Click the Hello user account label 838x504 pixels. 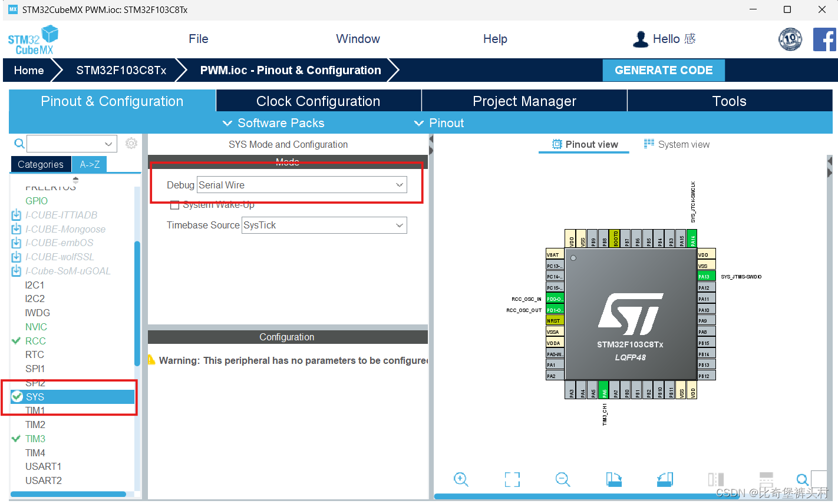pos(674,39)
